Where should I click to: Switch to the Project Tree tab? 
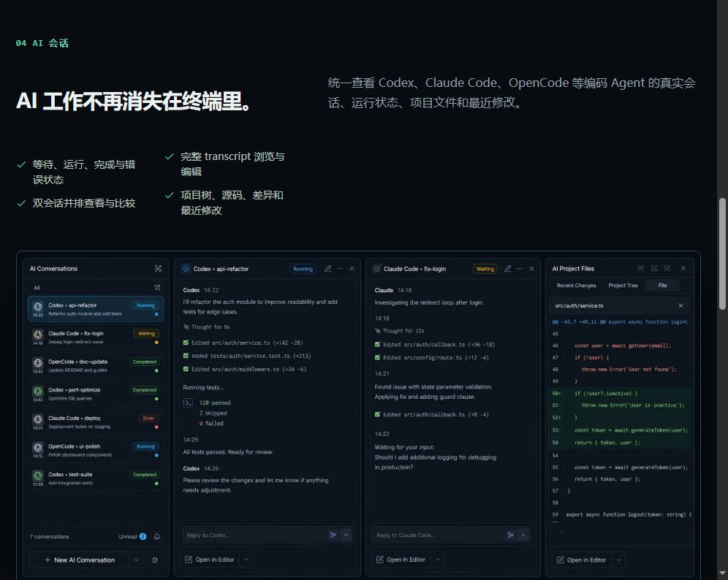click(x=623, y=286)
